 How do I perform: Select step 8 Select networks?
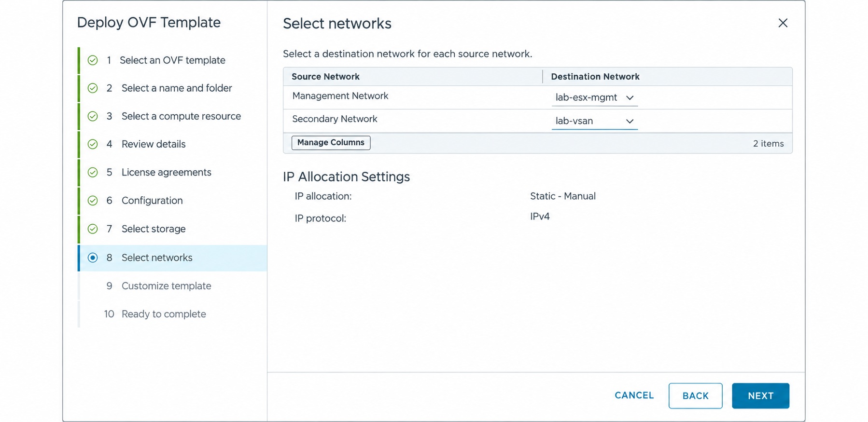point(172,258)
